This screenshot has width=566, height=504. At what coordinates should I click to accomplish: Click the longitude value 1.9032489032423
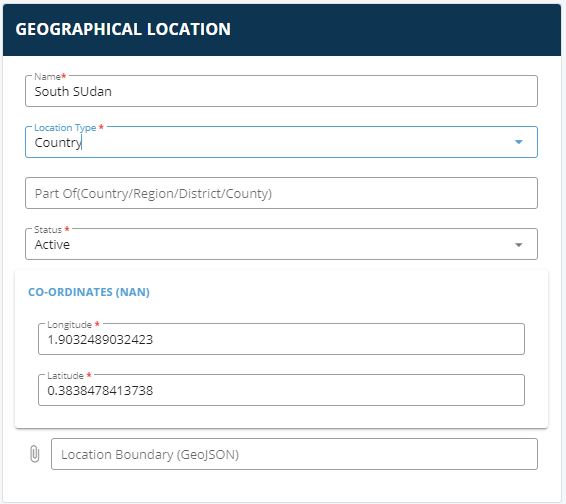tap(100, 340)
